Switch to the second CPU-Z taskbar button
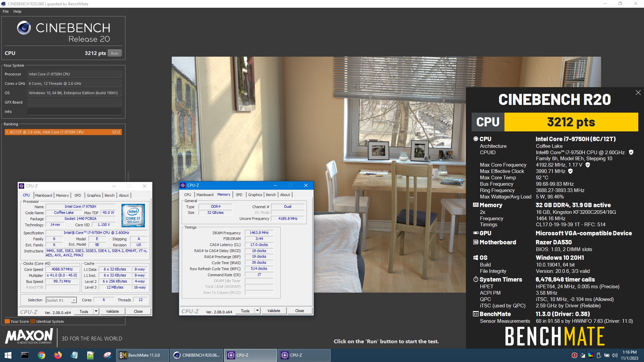Screen dimensions: 644x362 tap(304, 355)
